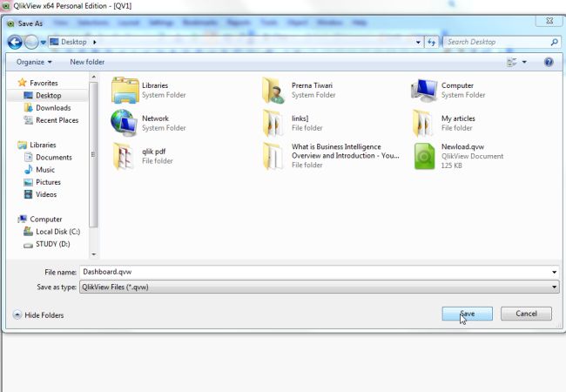The height and width of the screenshot is (392, 566).
Task: Select Desktop in the navigation pane
Action: point(43,95)
